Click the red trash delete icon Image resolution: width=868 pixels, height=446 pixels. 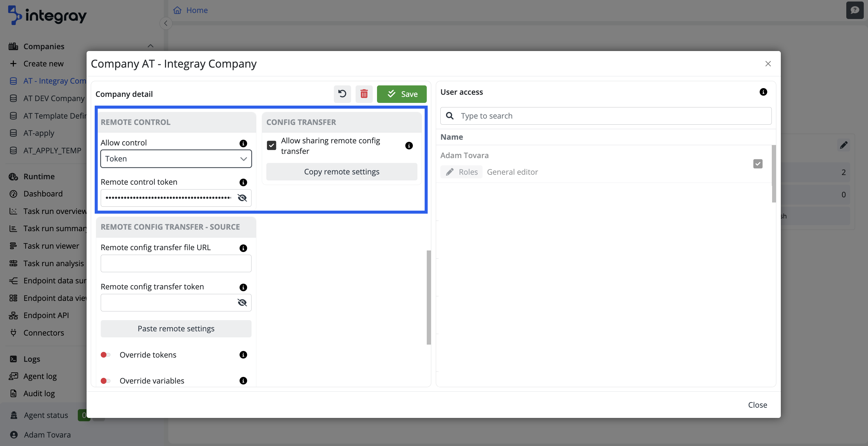click(364, 94)
